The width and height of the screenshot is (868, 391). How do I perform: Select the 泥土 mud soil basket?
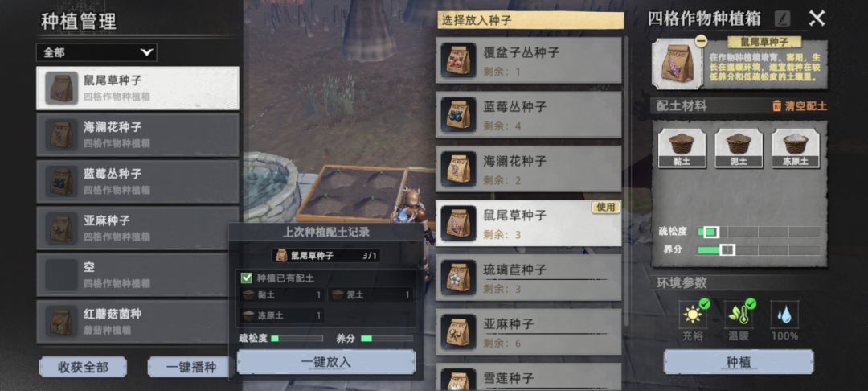coord(739,148)
